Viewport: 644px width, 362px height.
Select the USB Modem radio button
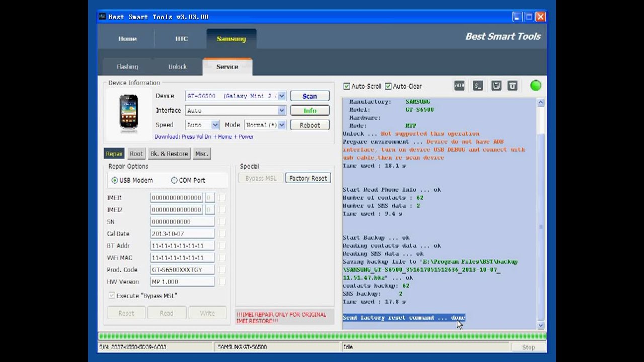(x=115, y=180)
